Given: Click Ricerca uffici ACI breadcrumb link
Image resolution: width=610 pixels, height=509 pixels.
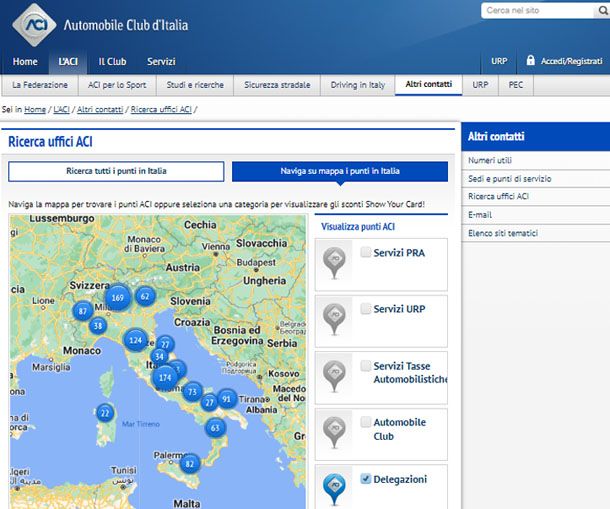Looking at the screenshot, I should point(161,109).
